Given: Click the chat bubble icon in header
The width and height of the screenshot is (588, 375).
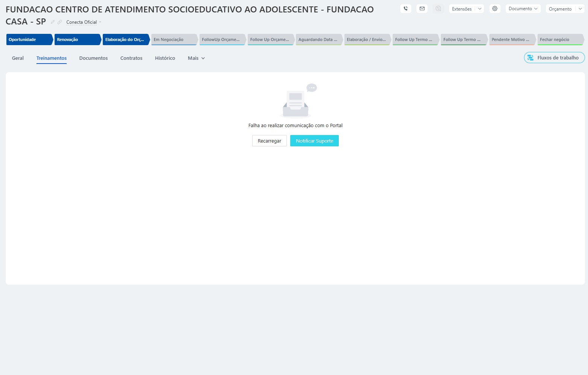Looking at the screenshot, I should click(x=438, y=9).
